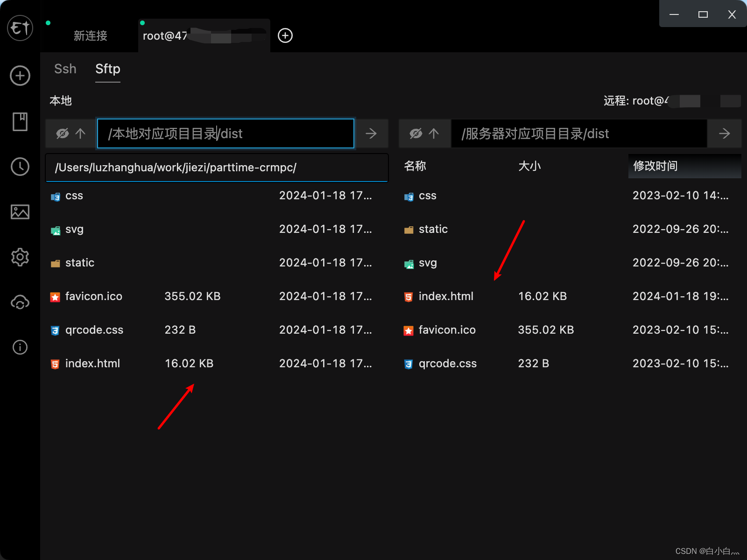Click remote index.html date 2024-01-18 19:

(681, 296)
